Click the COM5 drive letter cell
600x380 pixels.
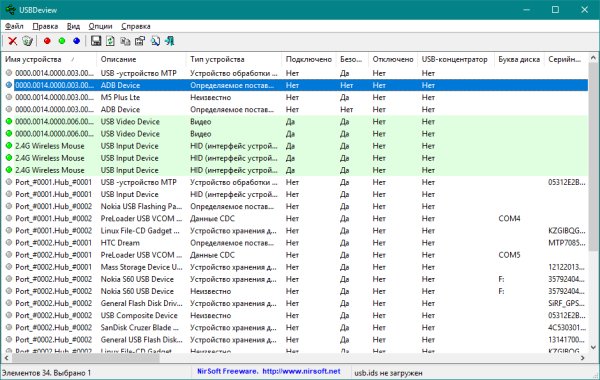pyautogui.click(x=509, y=255)
